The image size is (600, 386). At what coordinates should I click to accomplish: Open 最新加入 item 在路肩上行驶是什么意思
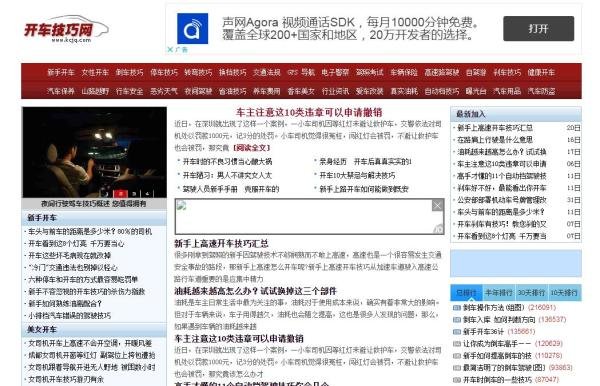click(495, 140)
